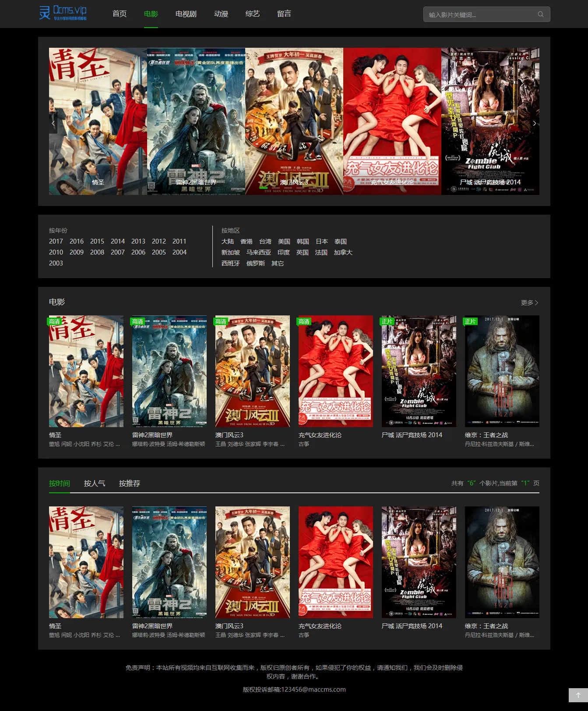This screenshot has width=588, height=711.
Task: Open 尸城 活尸竞技场 poster in 电影 section
Action: 419,371
